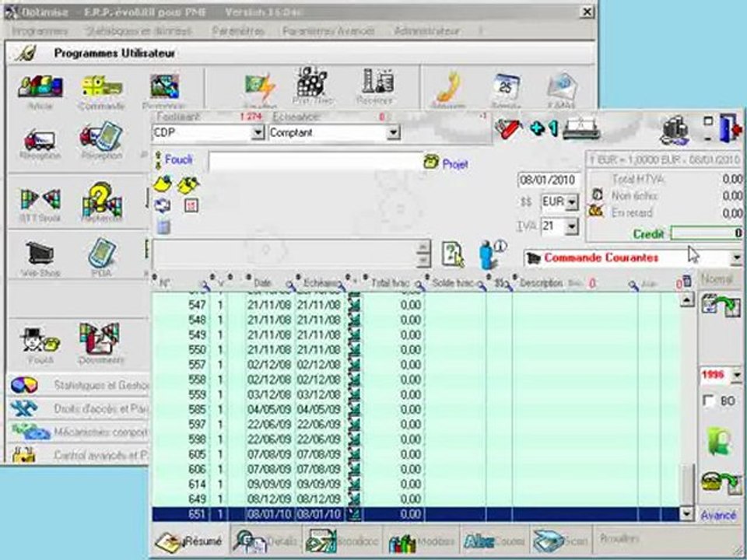Viewport: 747px width, 560px height.
Task: Expand the CDP dropdown
Action: 258,132
